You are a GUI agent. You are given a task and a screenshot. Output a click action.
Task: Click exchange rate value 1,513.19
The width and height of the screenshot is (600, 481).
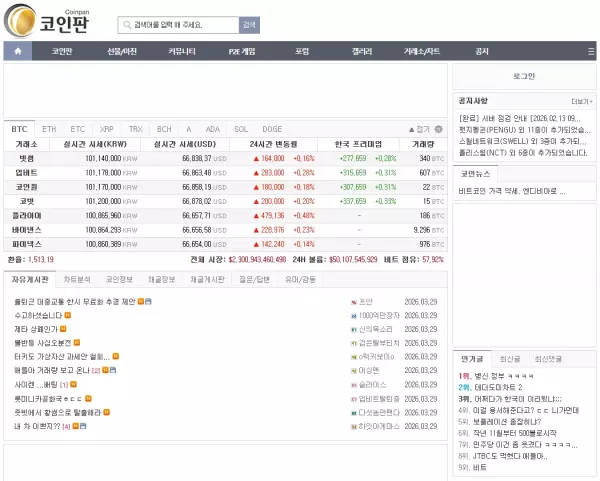41,259
